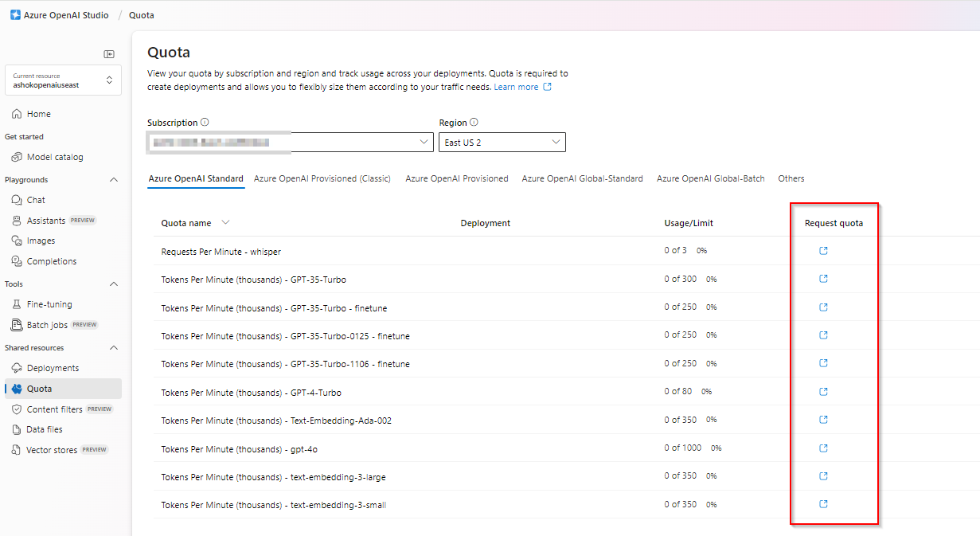Select 'Tokens Per Minute (thousands) - gpt-4o' text
The image size is (980, 536).
[x=240, y=449]
